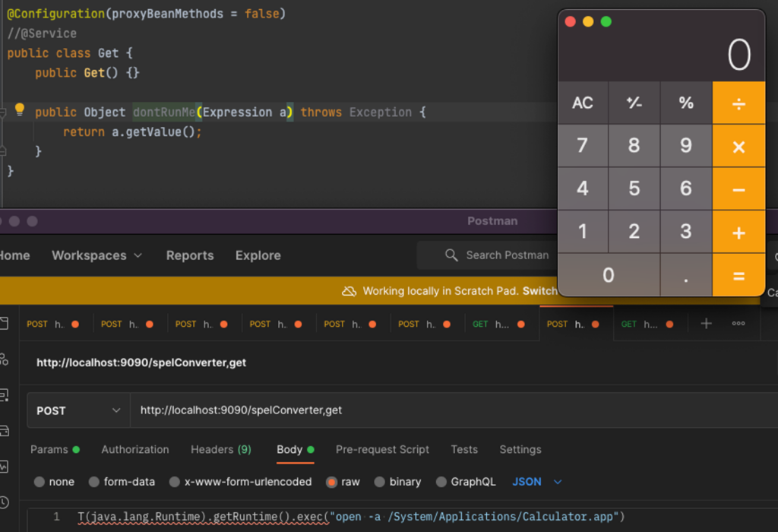
Task: Close the Calculator window with the red button
Action: point(570,22)
